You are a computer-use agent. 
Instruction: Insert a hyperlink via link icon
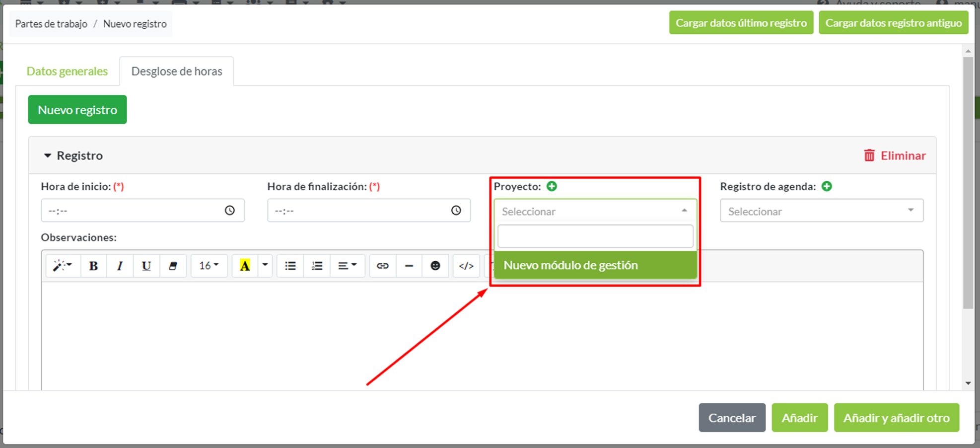[382, 266]
